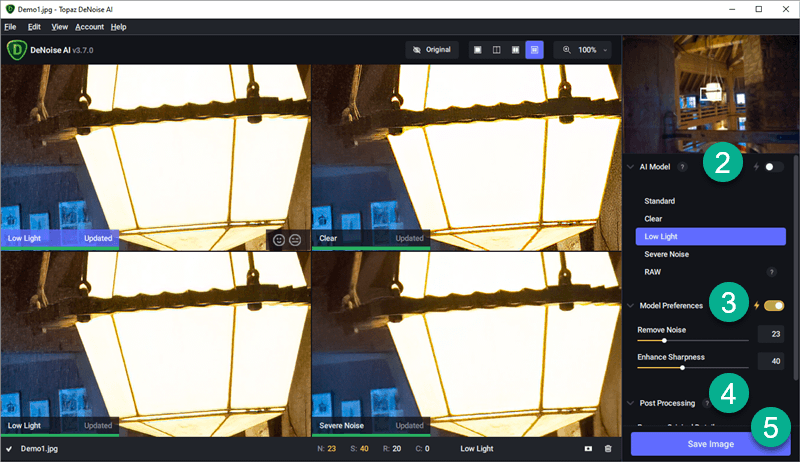Screen dimensions: 800x462
Task: Open the Account menu
Action: coord(89,27)
